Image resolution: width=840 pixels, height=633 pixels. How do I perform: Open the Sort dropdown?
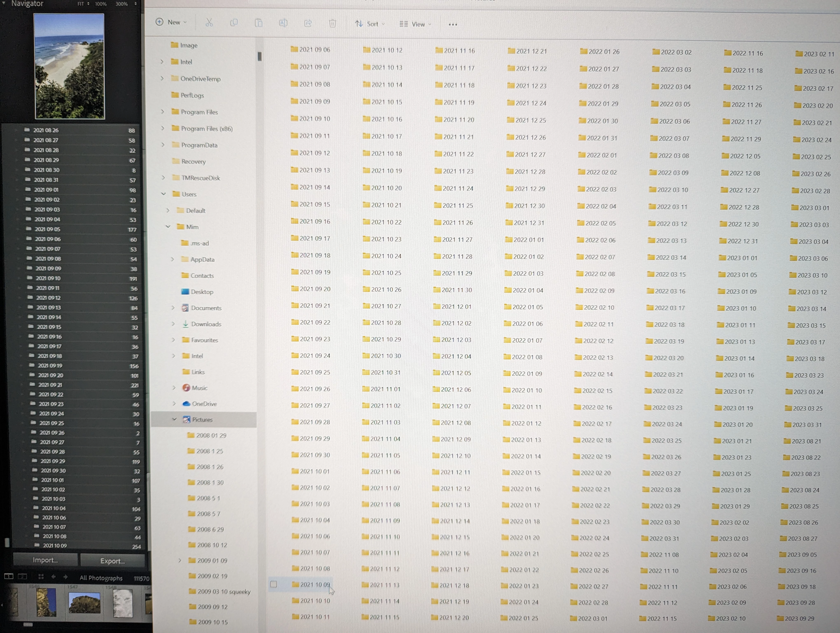tap(370, 24)
